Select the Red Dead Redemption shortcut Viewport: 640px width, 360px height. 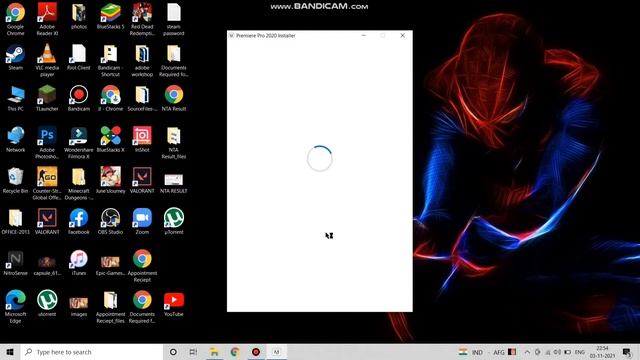pos(142,19)
